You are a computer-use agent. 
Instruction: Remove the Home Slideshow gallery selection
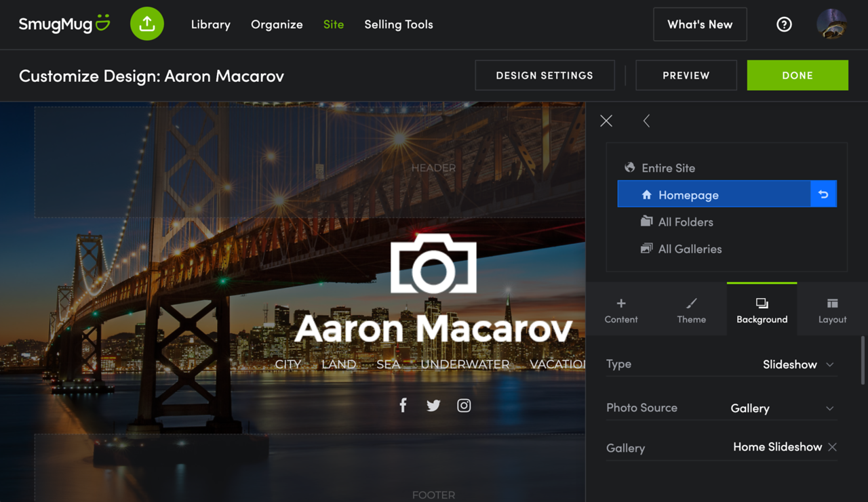click(x=832, y=447)
